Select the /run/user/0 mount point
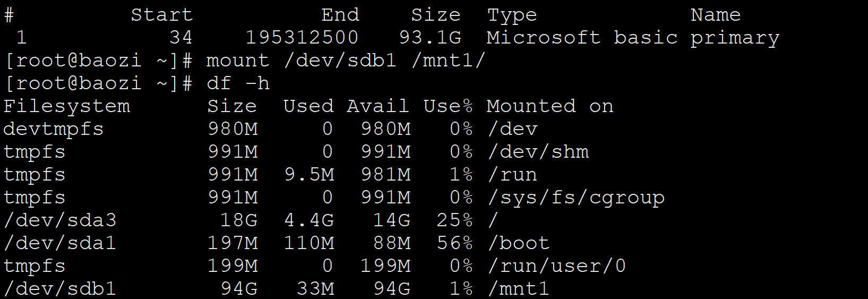Image resolution: width=868 pixels, height=299 pixels. point(556,266)
